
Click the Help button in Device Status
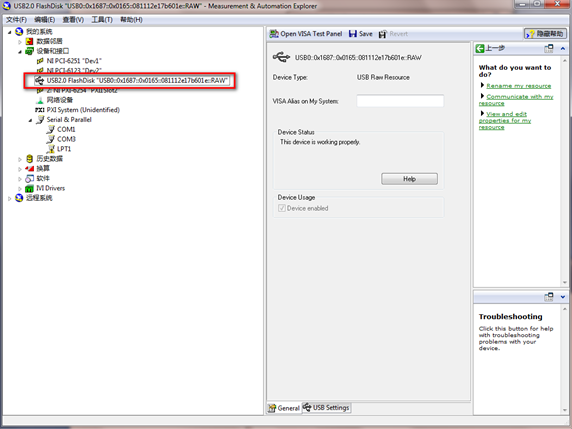point(409,179)
